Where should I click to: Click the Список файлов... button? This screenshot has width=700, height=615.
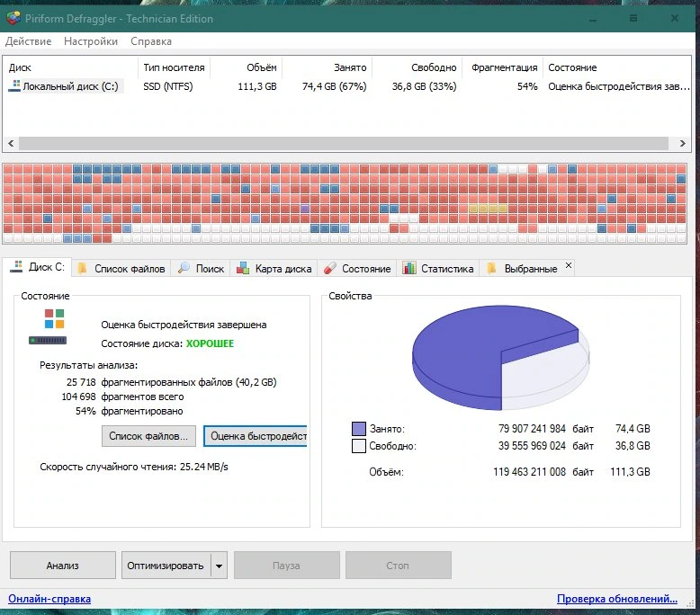pyautogui.click(x=148, y=436)
